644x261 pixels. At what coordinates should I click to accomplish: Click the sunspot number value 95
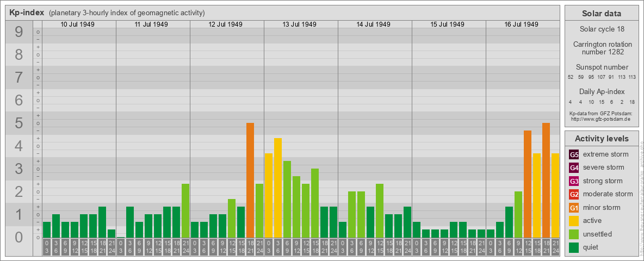coord(591,77)
